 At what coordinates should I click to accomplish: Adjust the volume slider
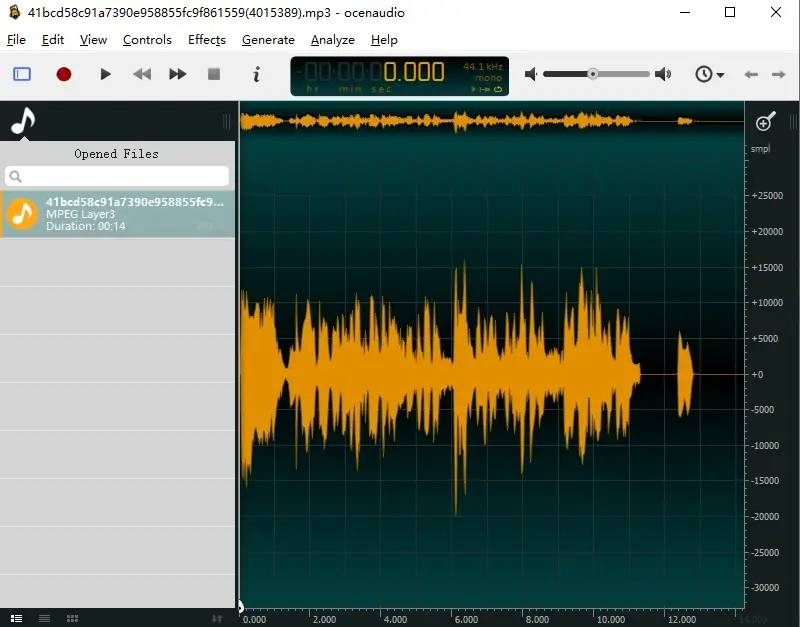point(595,73)
